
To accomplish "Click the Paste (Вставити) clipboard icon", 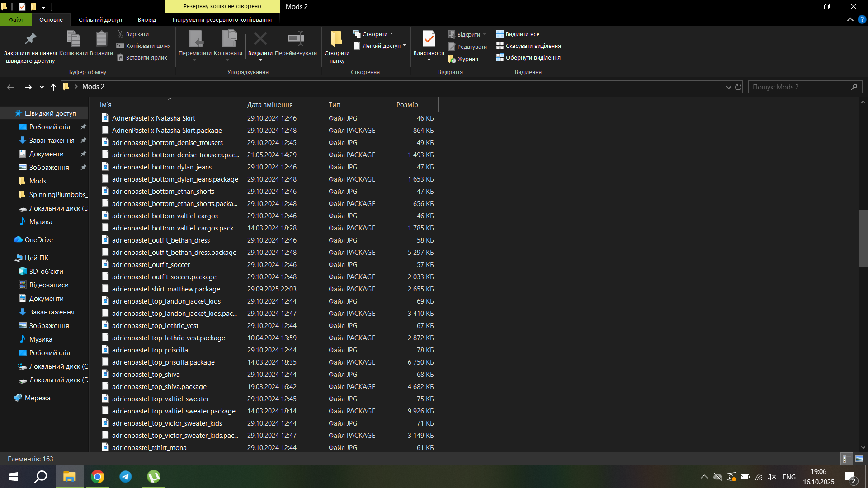I will 101,39.
